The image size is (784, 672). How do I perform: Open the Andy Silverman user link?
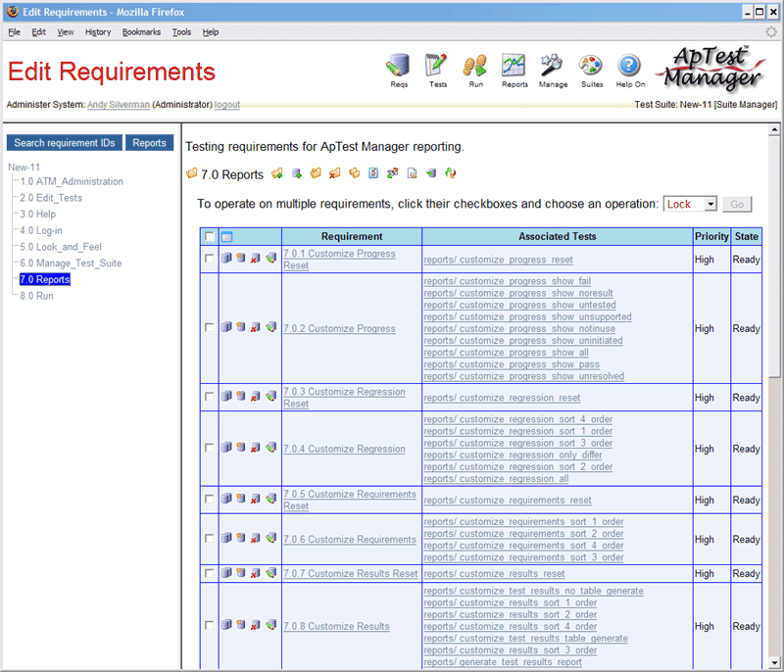[119, 105]
